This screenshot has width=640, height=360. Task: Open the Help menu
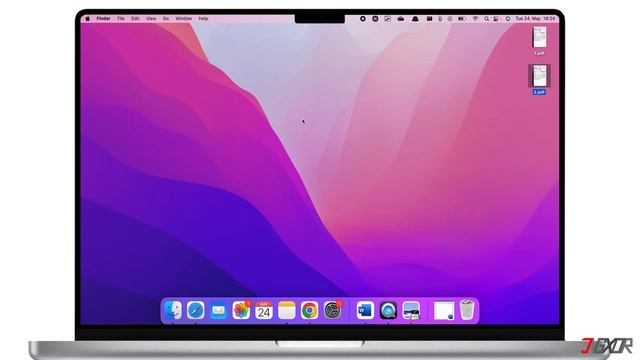pyautogui.click(x=203, y=19)
